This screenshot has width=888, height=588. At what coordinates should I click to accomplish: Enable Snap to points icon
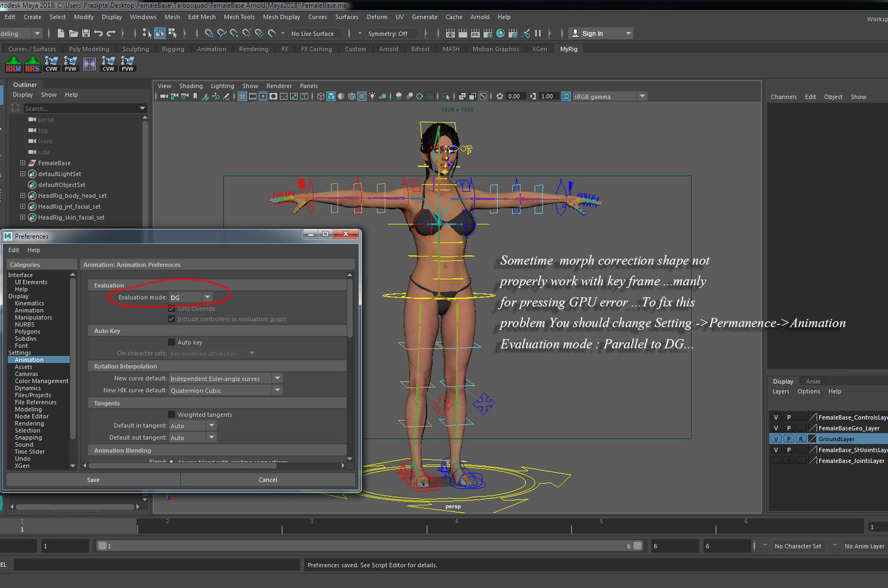234,33
